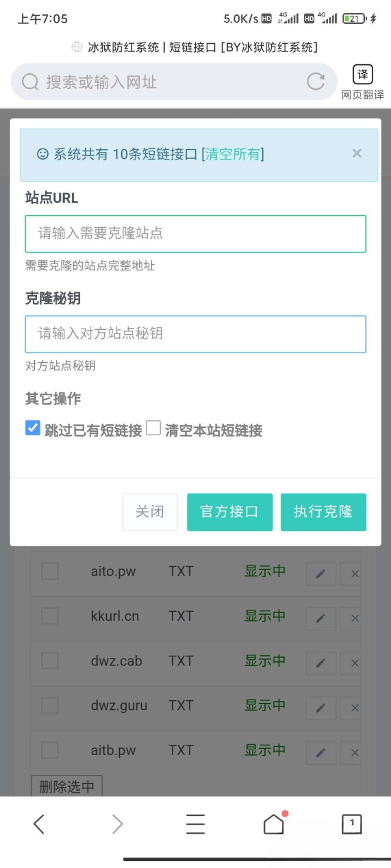
Task: Execute cloning via 执行克隆 button
Action: click(323, 512)
